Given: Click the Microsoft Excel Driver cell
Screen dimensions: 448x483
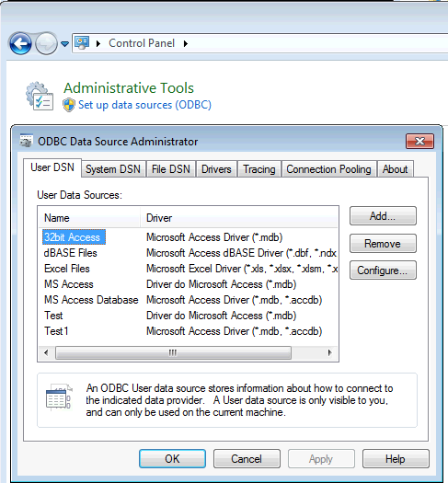Looking at the screenshot, I should (x=242, y=269).
